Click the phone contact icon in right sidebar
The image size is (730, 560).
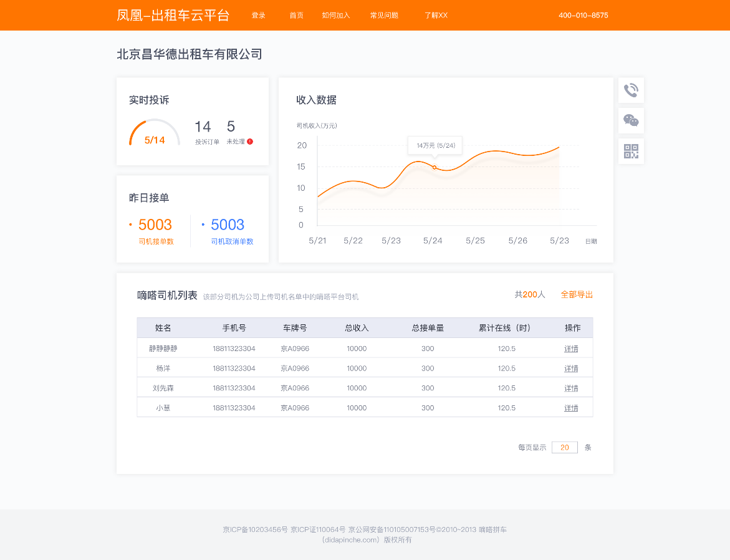(x=631, y=90)
